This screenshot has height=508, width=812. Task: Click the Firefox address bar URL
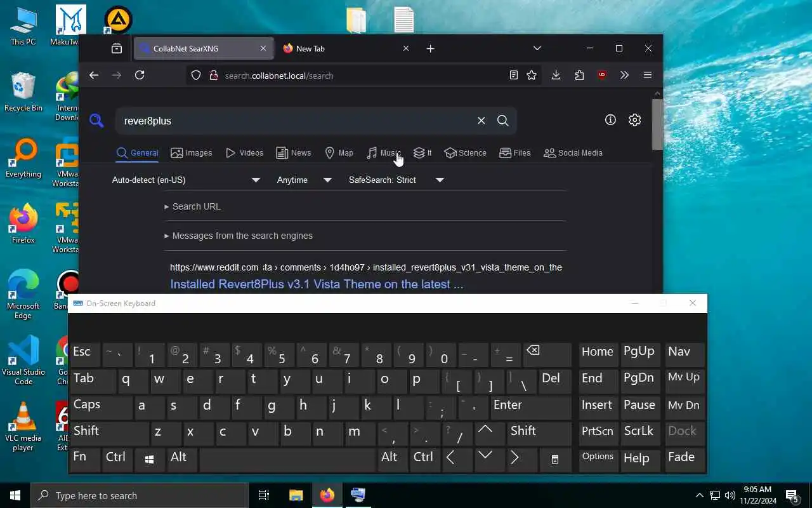[x=279, y=76]
